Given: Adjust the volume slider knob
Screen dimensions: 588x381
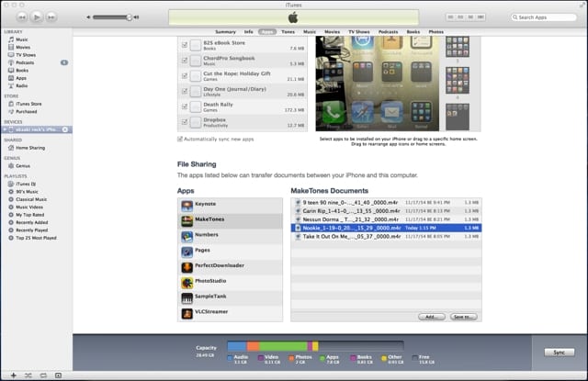Looking at the screenshot, I should (x=129, y=17).
